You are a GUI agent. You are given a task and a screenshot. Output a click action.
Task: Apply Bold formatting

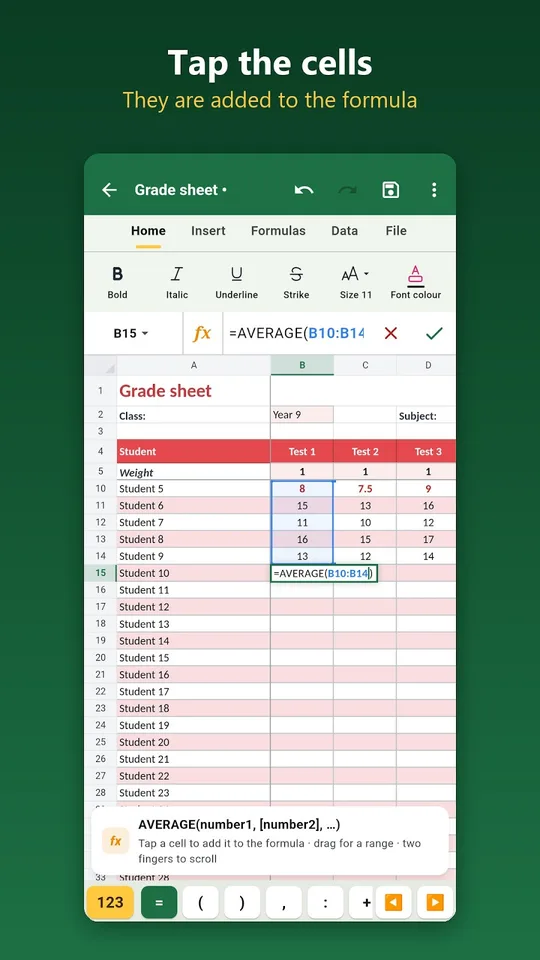pyautogui.click(x=118, y=282)
